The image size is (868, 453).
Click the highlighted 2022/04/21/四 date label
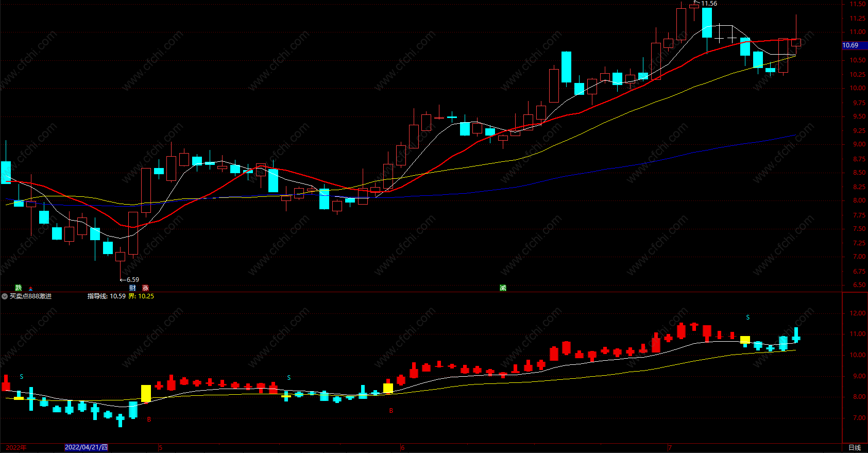pyautogui.click(x=87, y=447)
